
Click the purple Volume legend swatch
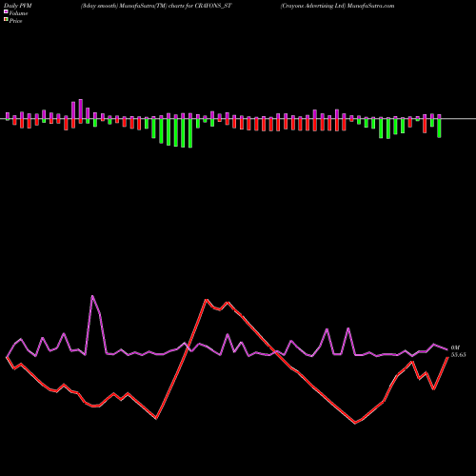pos(6,11)
